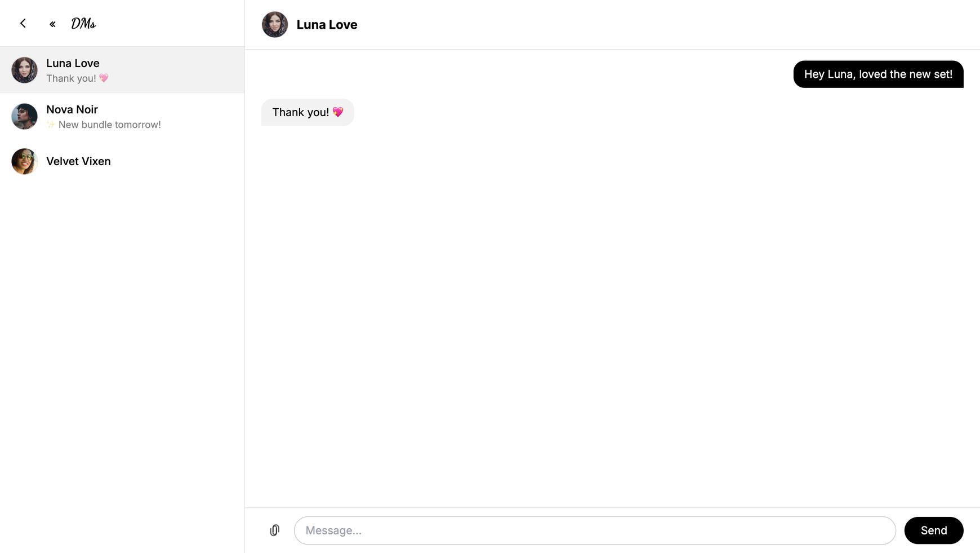Open Luna Love's profile from header name

(327, 25)
